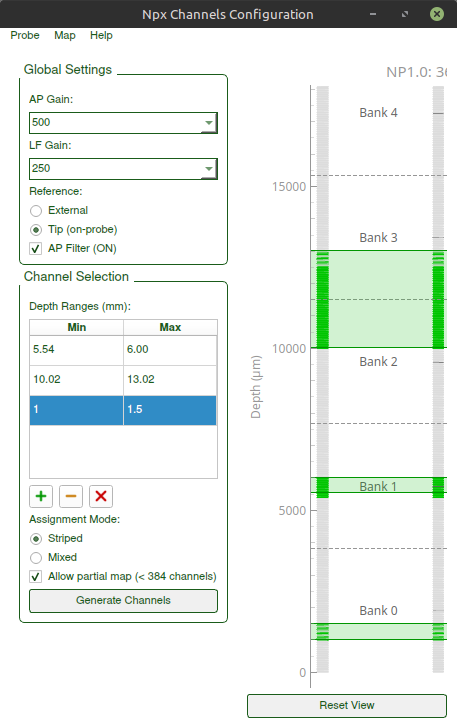Image resolution: width=457 pixels, height=728 pixels.
Task: Select highlighted Max cell 1.5
Action: click(x=170, y=410)
